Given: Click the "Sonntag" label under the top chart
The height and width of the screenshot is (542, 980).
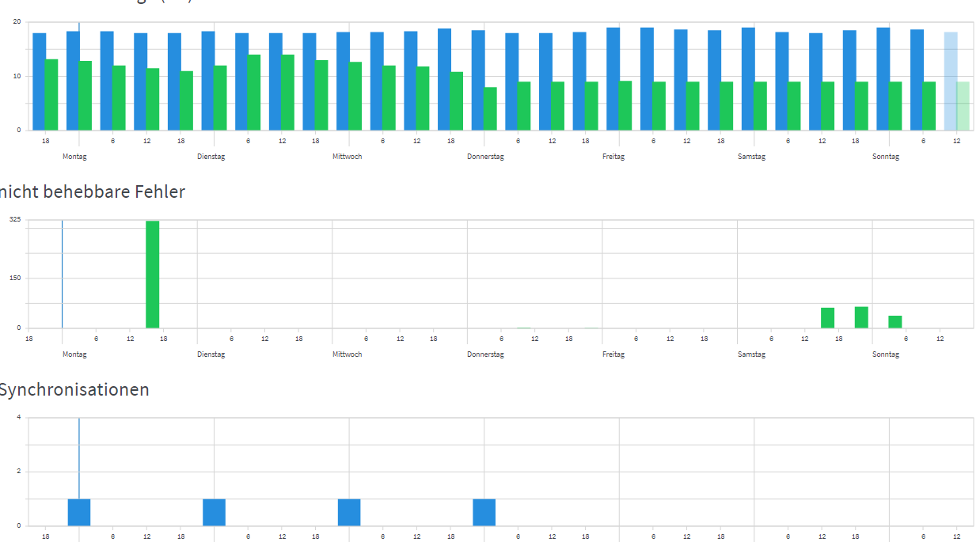Looking at the screenshot, I should [x=886, y=157].
